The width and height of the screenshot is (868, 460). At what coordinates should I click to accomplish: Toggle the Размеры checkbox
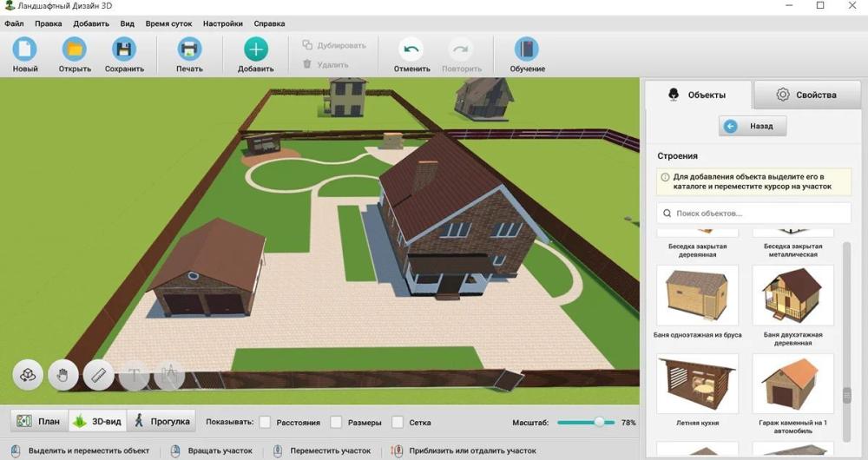[336, 423]
